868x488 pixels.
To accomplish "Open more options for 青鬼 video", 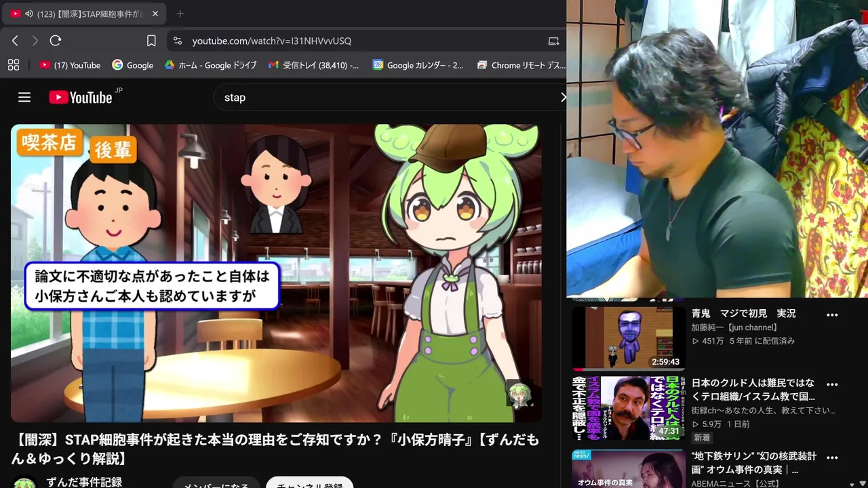I will 832,315.
